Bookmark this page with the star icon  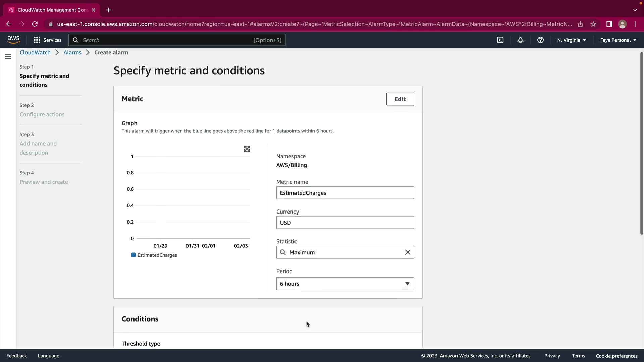593,24
